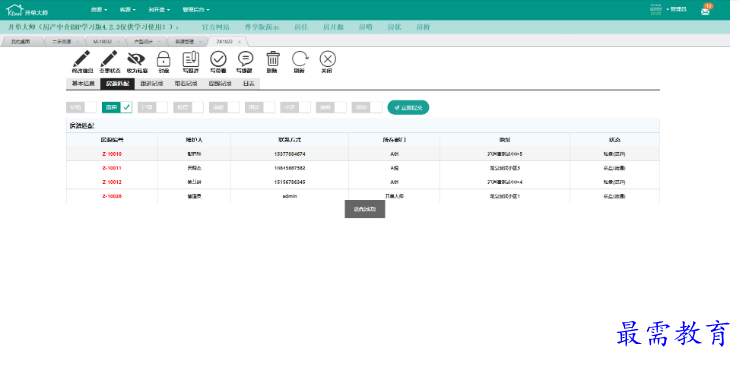Switch to the 我的桌面 page tab
This screenshot has height=365, width=738.
(21, 41)
